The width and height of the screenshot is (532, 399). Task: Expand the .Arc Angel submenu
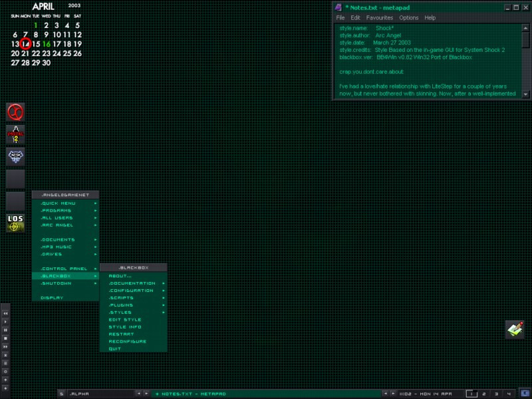tap(65, 225)
